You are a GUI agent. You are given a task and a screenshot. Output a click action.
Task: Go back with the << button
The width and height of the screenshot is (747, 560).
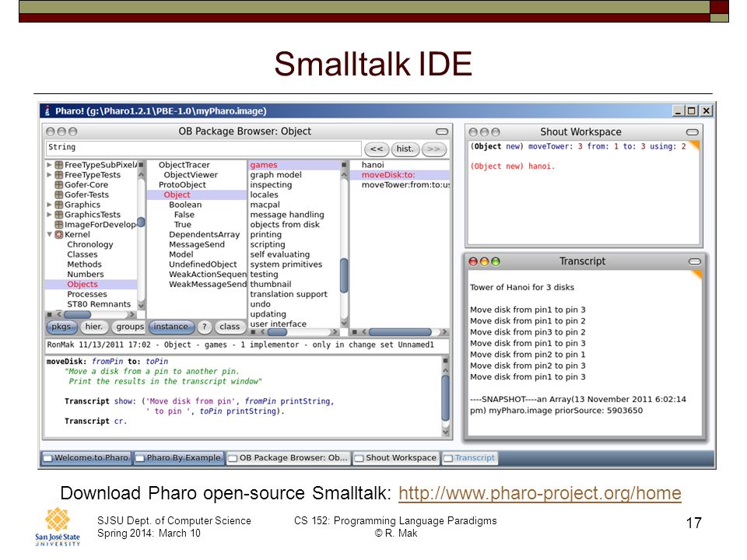coord(377,149)
